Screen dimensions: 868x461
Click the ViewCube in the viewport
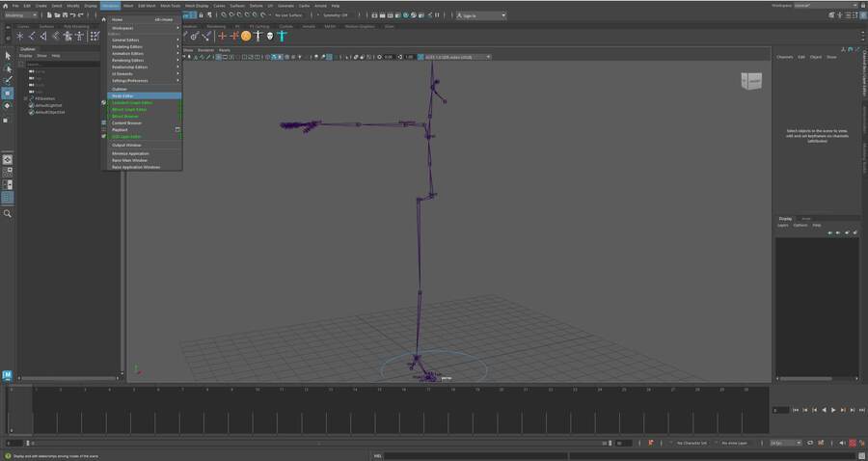[750, 82]
